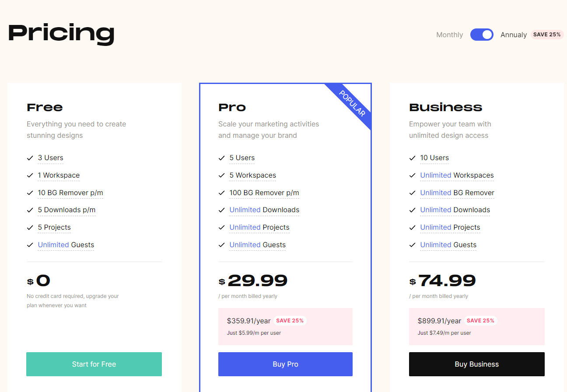Click Unlimited BG Remover in Business plan
This screenshot has width=567, height=392.
(457, 193)
